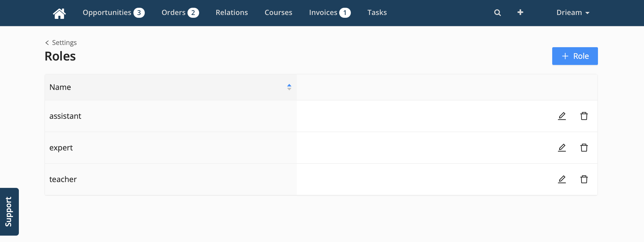Screen dimensions: 644x242
Task: Open the Drieam account dropdown
Action: click(573, 12)
